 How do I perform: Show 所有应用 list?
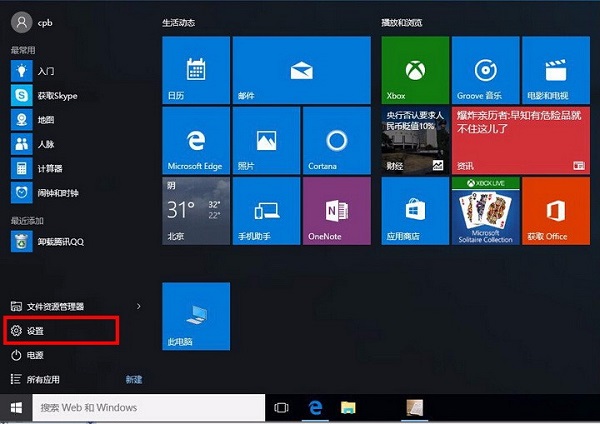(43, 380)
